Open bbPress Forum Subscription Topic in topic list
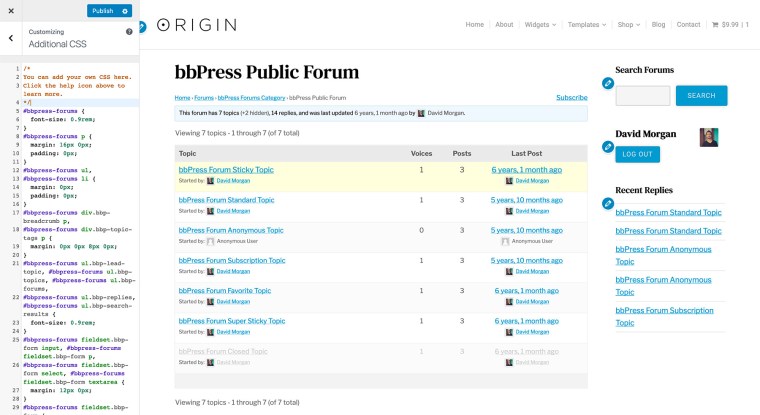This screenshot has height=415, width=760. click(232, 260)
